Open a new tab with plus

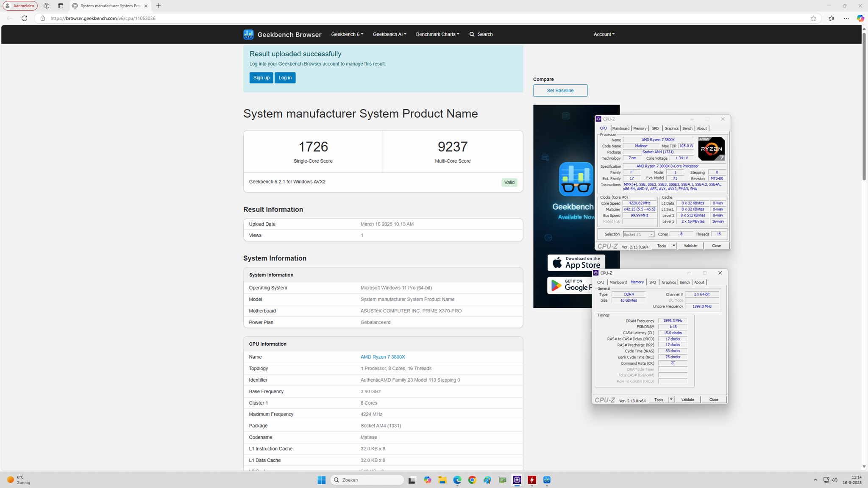pos(159,6)
